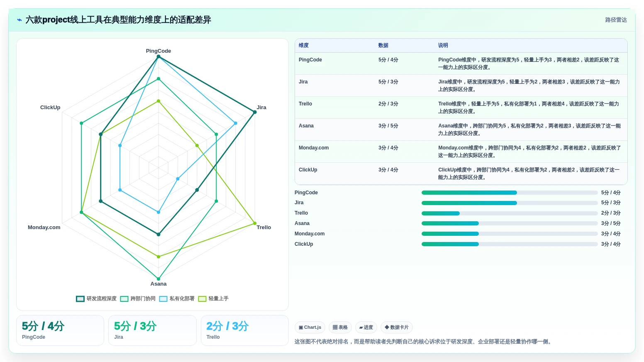Click the 表格 tag chip

340,328
